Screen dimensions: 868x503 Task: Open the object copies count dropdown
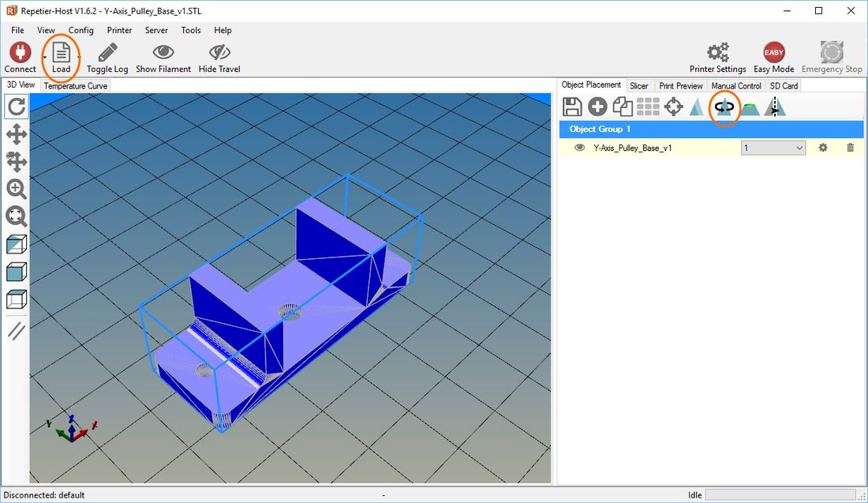pos(773,148)
